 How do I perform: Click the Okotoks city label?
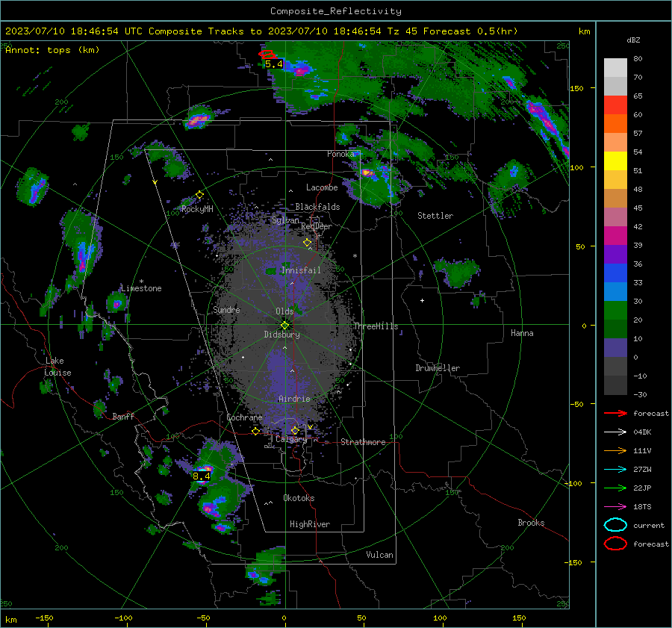[x=299, y=498]
